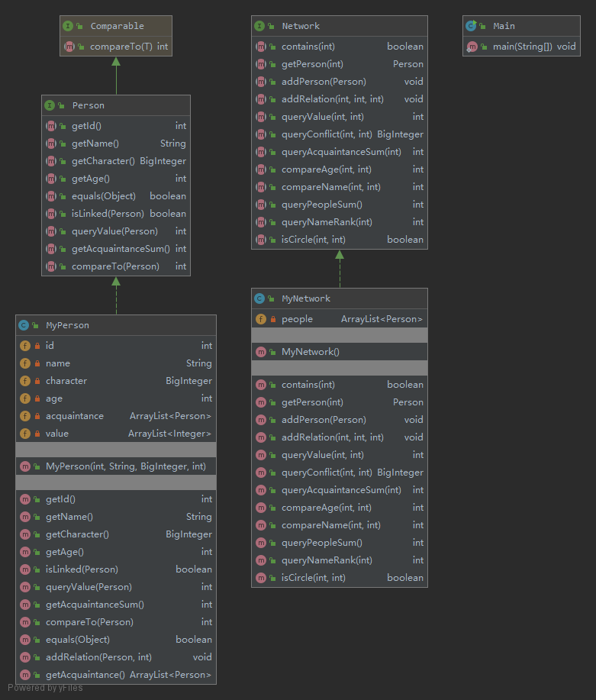Click method icon beside isLinked(Person) in Person interface
596x700 pixels.
[51, 214]
